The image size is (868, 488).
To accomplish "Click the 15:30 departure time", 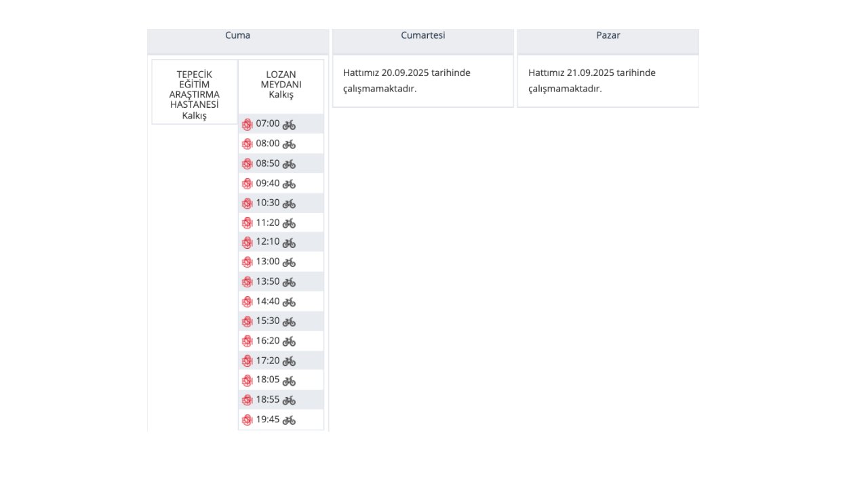I will [268, 321].
